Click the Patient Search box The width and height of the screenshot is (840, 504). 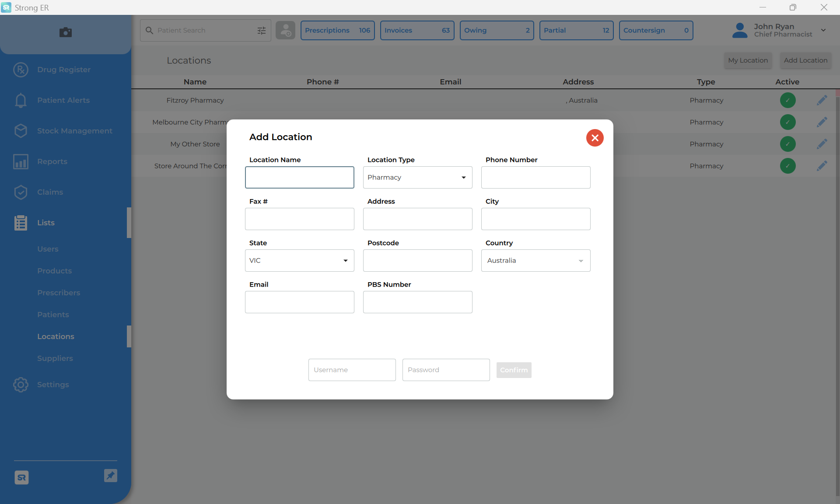(206, 30)
